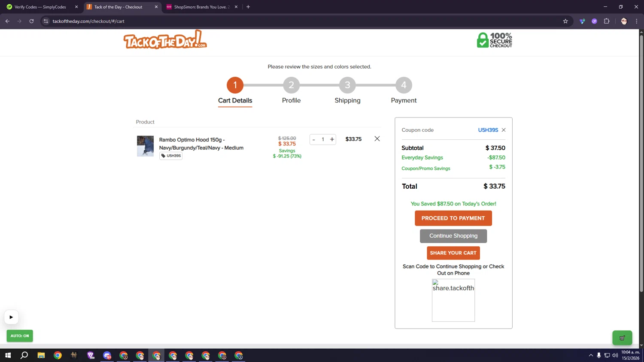
Task: Close the Verify Codes SimplyCodes tab
Action: point(76,7)
